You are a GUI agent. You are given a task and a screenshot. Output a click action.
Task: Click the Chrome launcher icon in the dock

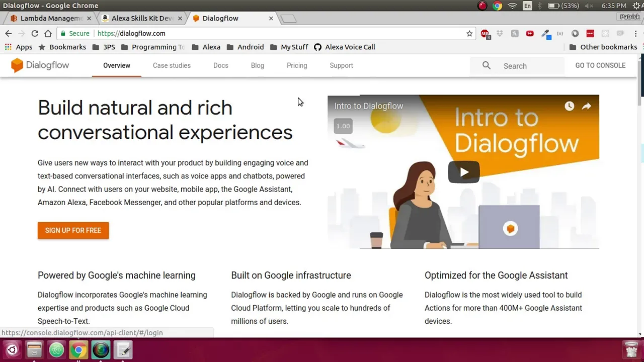[x=78, y=350]
